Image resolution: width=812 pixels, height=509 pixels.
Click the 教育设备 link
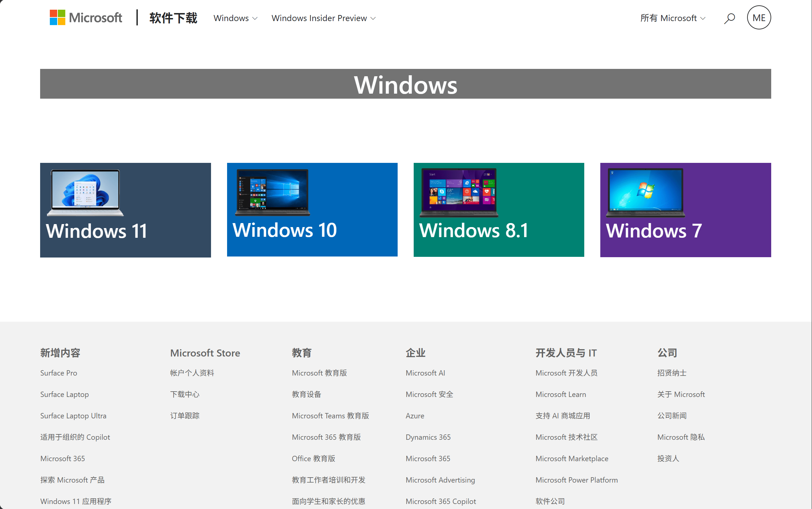[306, 394]
